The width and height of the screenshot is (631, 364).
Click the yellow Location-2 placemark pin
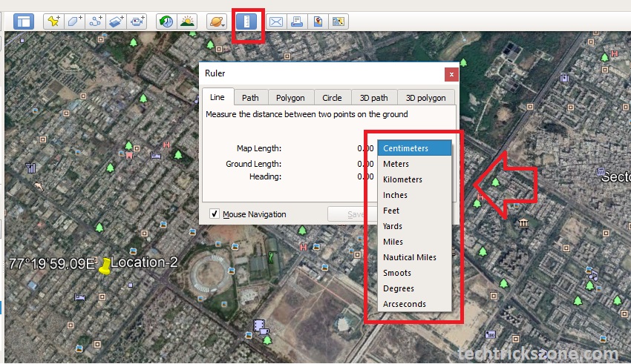pos(105,265)
